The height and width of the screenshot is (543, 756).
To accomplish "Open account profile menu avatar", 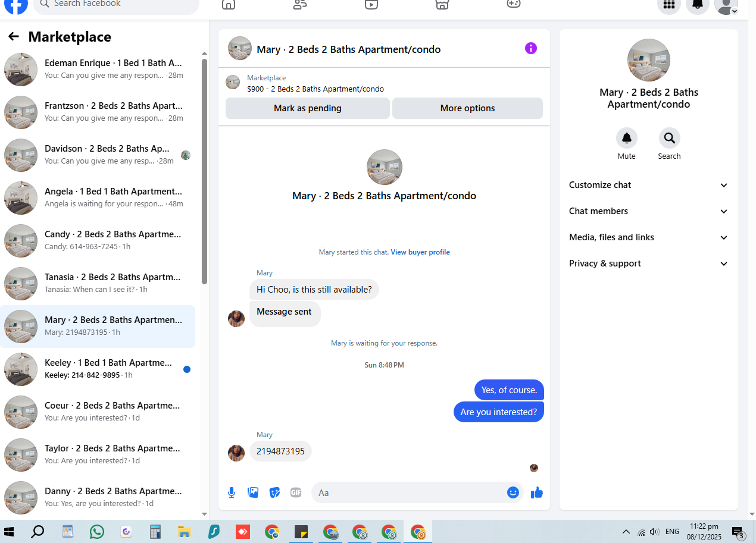I will (726, 5).
